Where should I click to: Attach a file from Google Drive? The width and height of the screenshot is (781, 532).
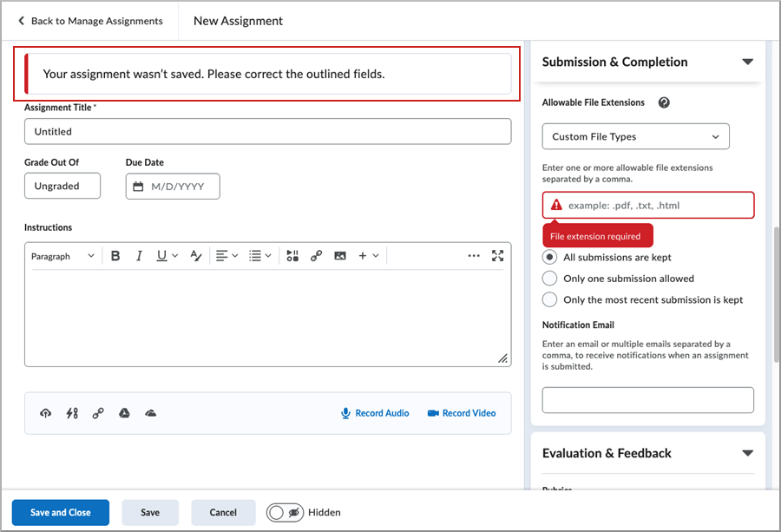tap(124, 413)
